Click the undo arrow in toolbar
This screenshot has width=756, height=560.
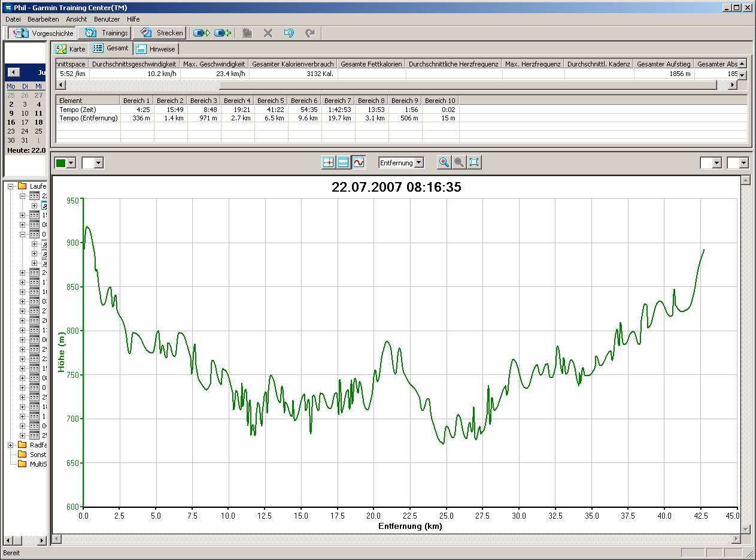click(289, 33)
